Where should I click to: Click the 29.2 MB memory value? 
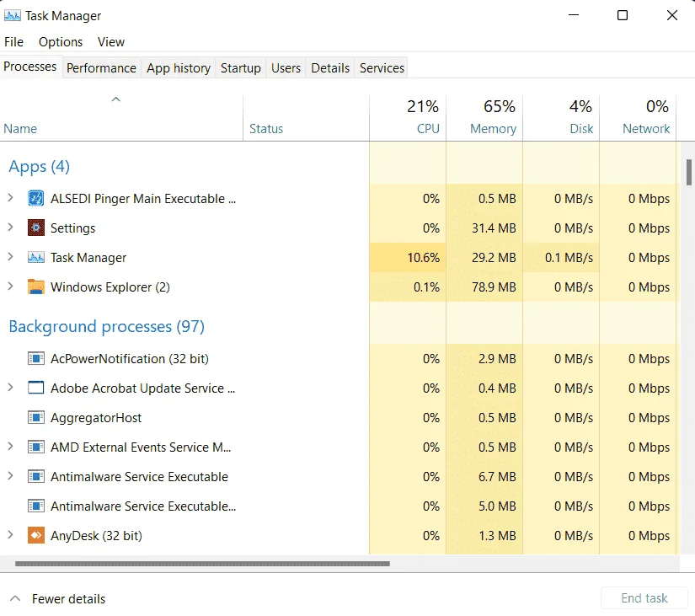[x=494, y=257]
